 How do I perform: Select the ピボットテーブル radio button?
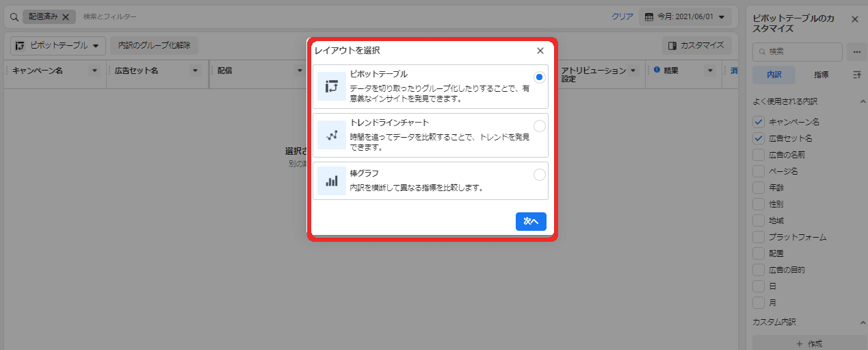tap(539, 77)
